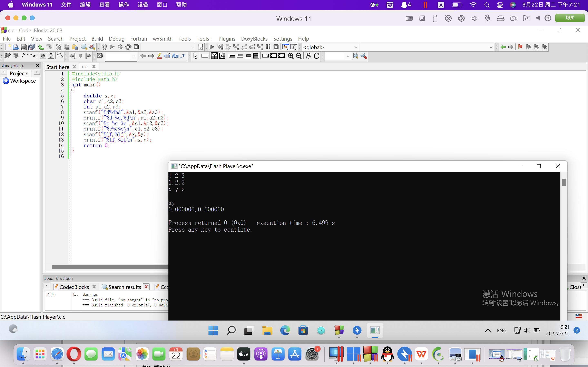Toggle bookmark with the red flag icon

pyautogui.click(x=520, y=47)
